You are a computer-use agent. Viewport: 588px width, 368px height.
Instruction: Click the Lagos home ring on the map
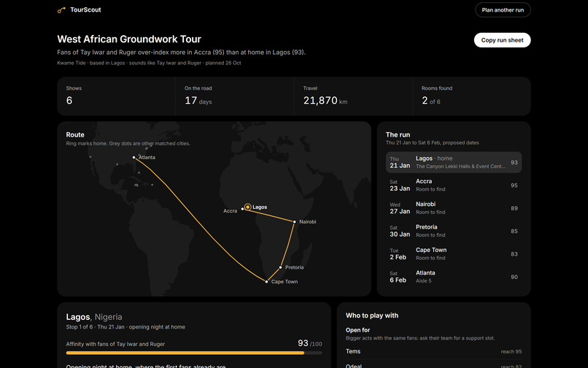coord(247,207)
